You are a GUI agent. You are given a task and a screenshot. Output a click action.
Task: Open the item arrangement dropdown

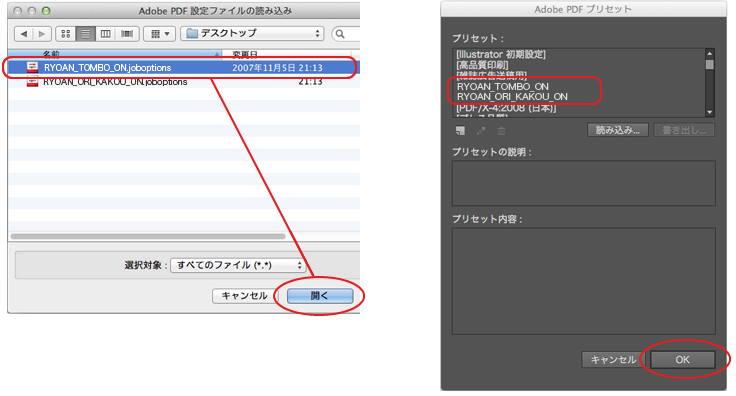[160, 34]
